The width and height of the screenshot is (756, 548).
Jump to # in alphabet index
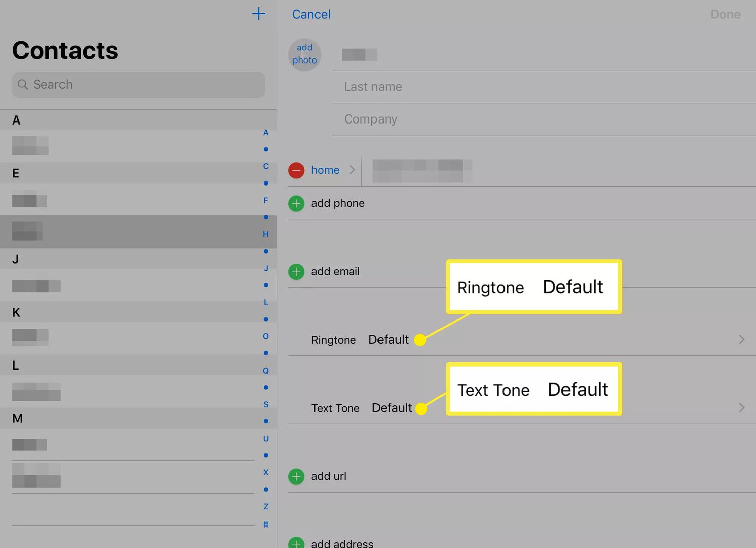(x=266, y=525)
